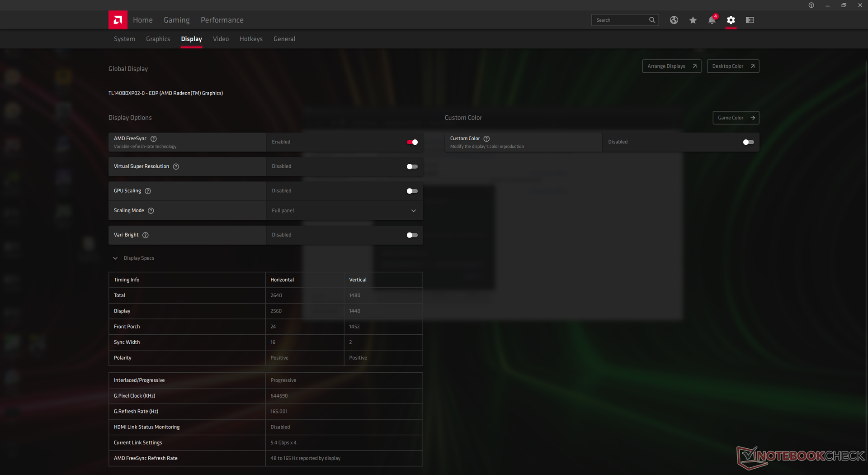The height and width of the screenshot is (475, 868).
Task: Click the Horizontal Display value 2560
Action: point(276,311)
